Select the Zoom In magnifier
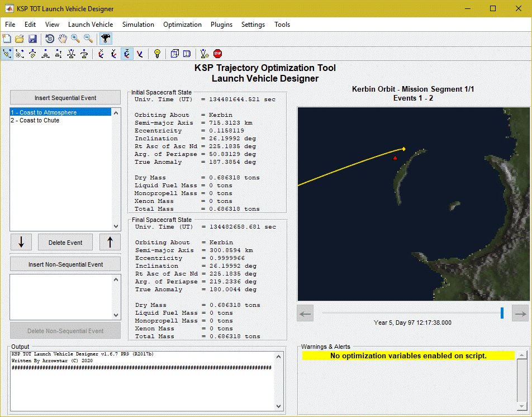Viewport: 532px width, 417px height. click(75, 39)
